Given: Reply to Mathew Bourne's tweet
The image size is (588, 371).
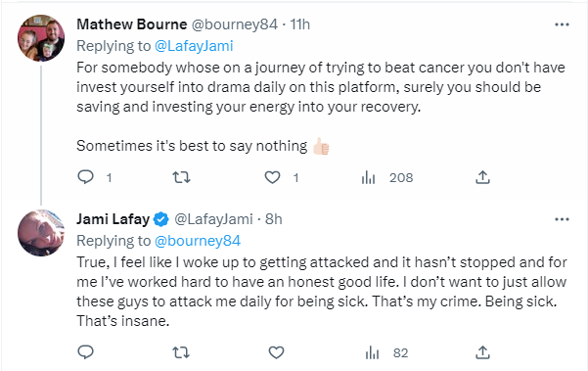Looking at the screenshot, I should coord(85,177).
